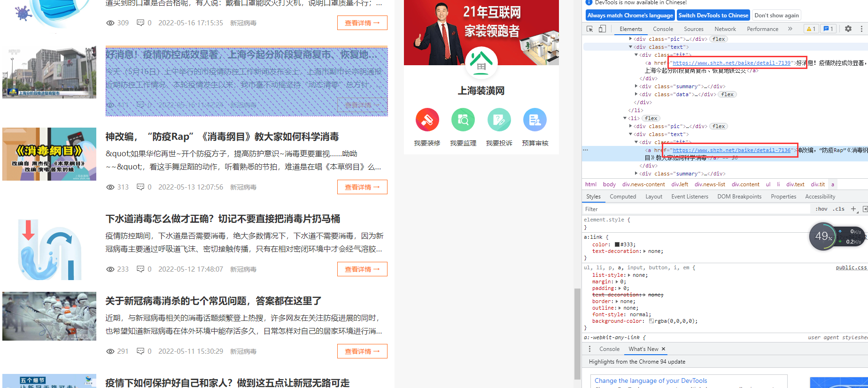Click the comment icon in the 2022-05-13 article row

point(140,187)
